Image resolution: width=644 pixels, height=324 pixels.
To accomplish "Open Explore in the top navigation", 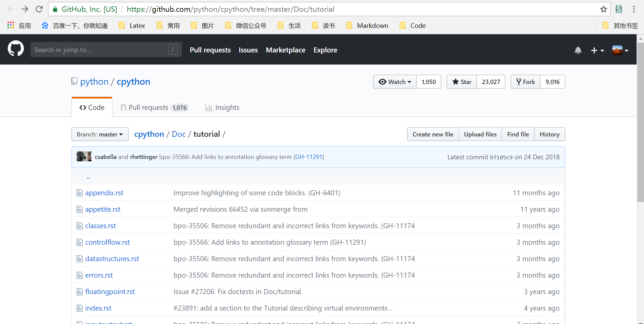I will coord(325,50).
